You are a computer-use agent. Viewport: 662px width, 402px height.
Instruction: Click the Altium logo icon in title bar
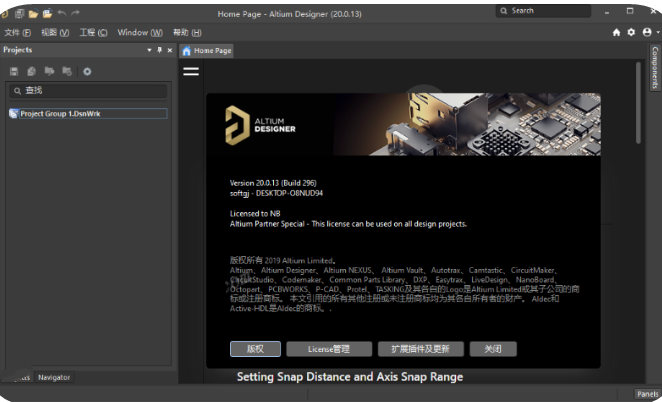point(4,14)
